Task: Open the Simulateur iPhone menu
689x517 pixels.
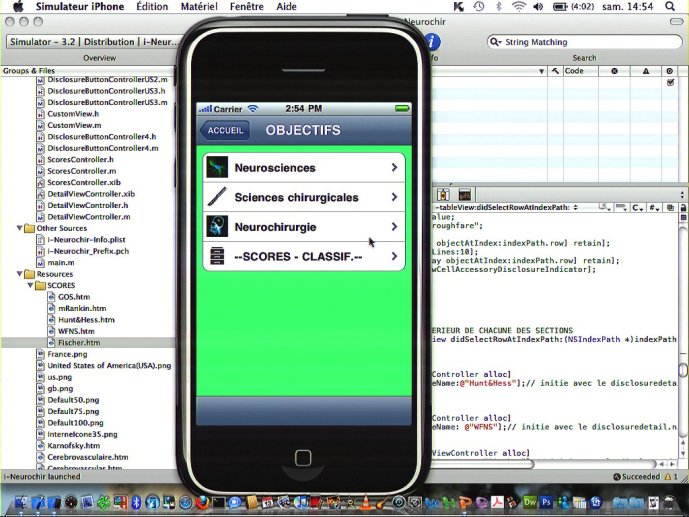Action: [80, 7]
